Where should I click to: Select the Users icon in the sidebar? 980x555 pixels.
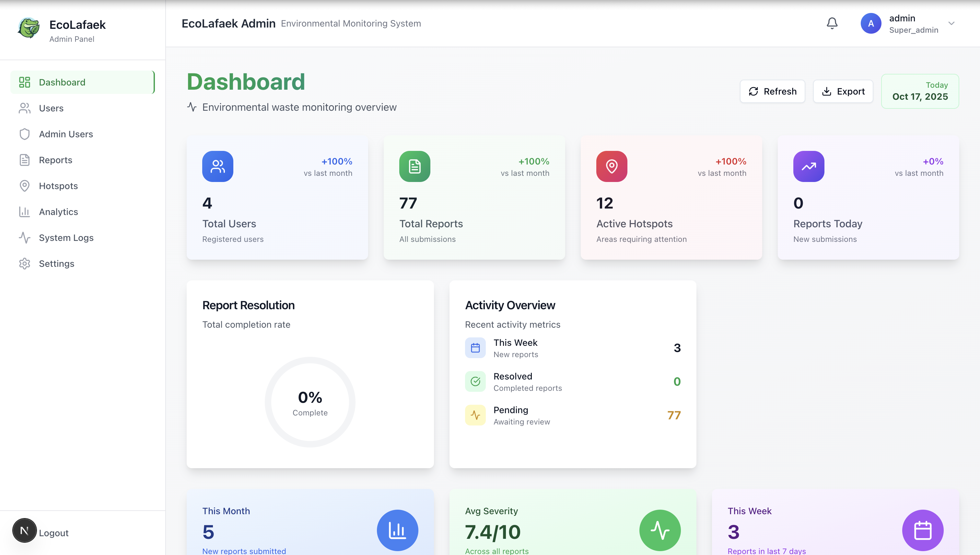coord(24,108)
